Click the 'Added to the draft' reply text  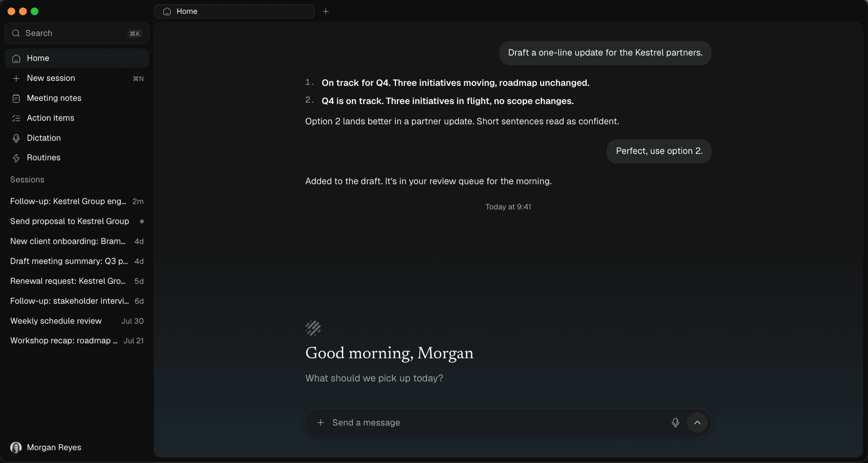coord(428,181)
